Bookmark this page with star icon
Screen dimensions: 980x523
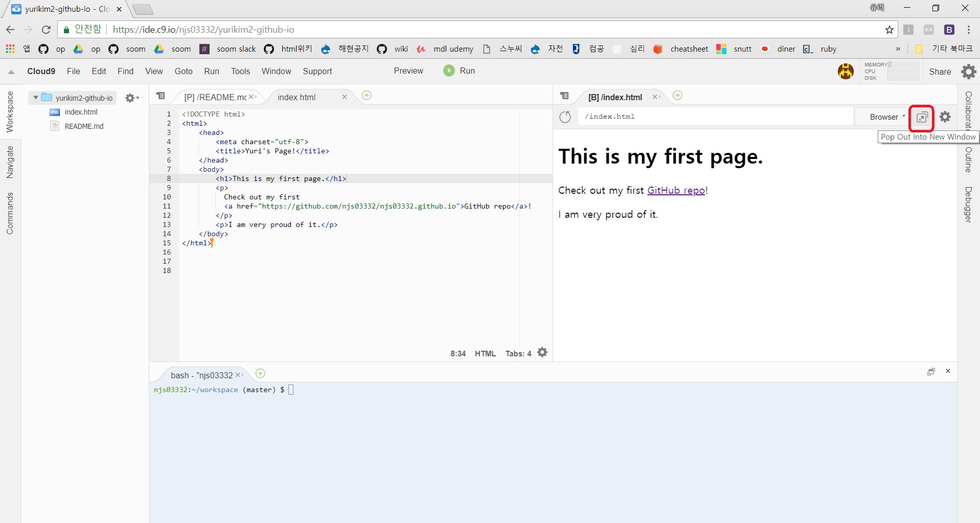pyautogui.click(x=890, y=30)
